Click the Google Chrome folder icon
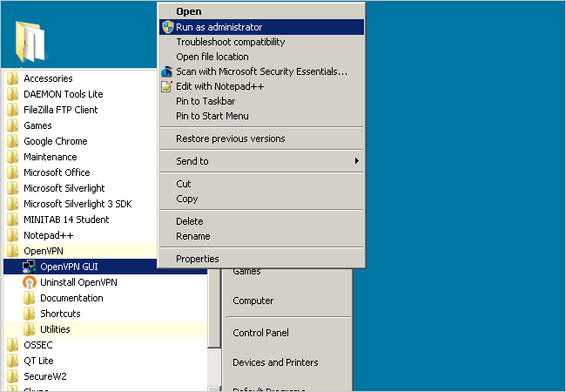This screenshot has height=392, width=566. 12,141
